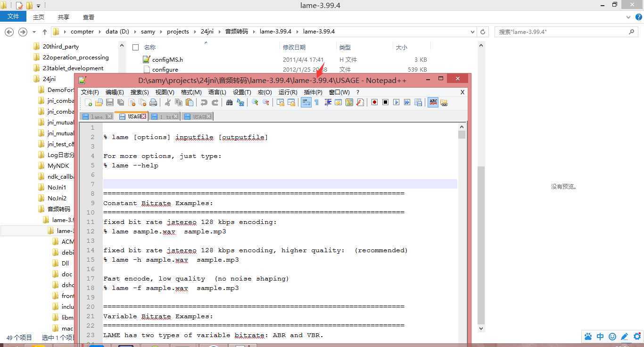
Task: Go up one folder level in Explorer
Action: coord(45,32)
